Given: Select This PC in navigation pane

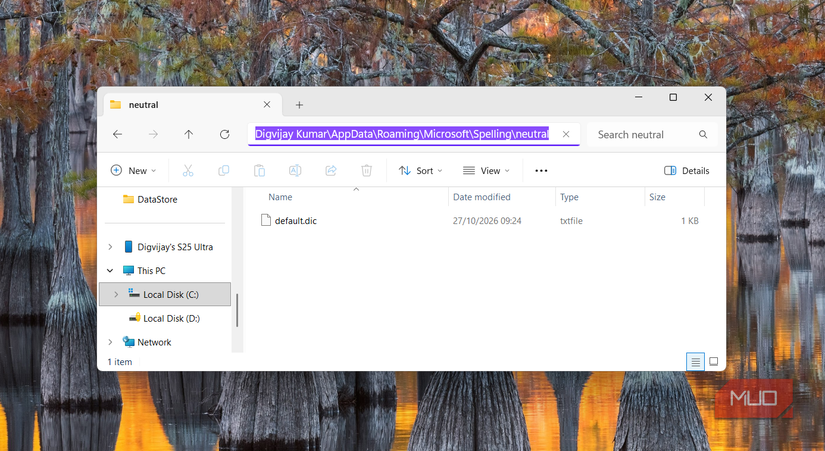Looking at the screenshot, I should (x=152, y=270).
